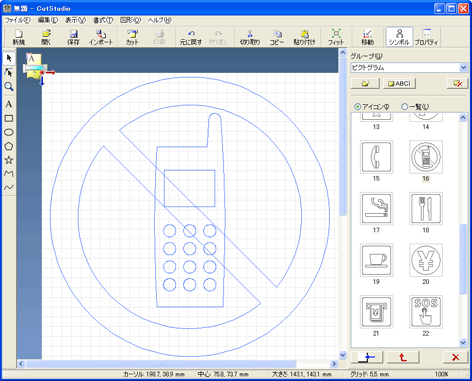
Task: Open the ファイル menu
Action: click(x=17, y=20)
